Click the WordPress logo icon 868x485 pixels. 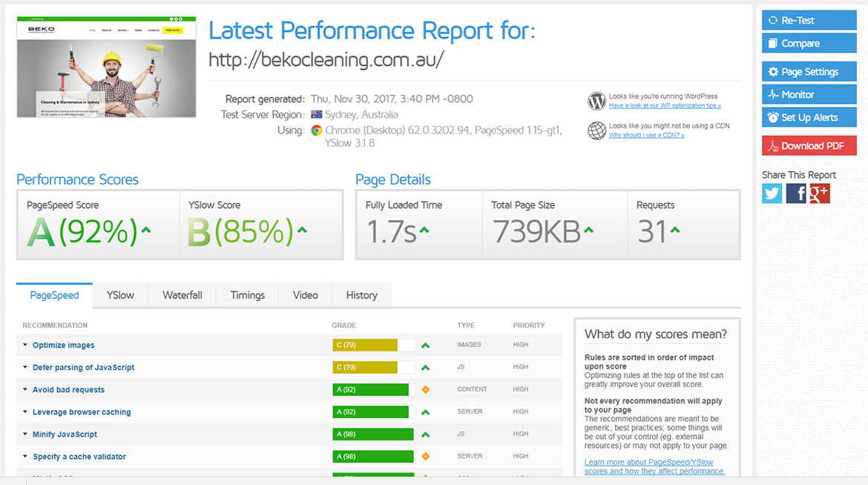[x=596, y=101]
